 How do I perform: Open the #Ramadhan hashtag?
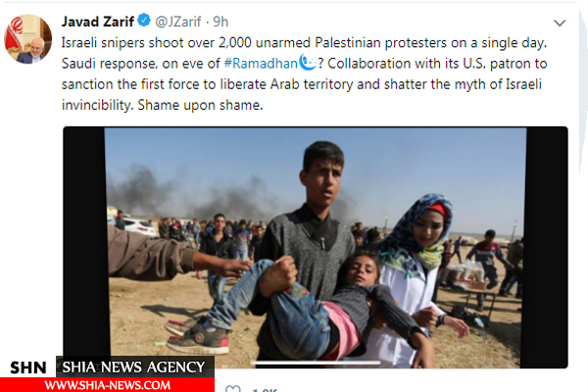261,64
